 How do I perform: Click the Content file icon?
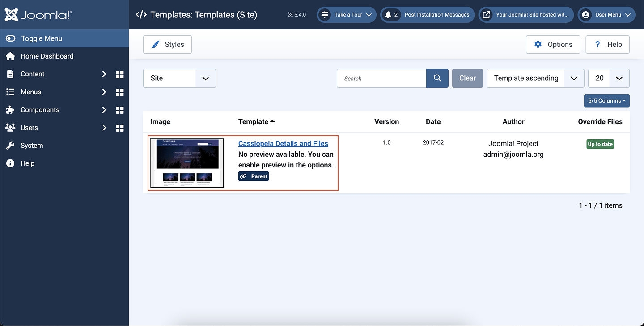[x=10, y=74]
